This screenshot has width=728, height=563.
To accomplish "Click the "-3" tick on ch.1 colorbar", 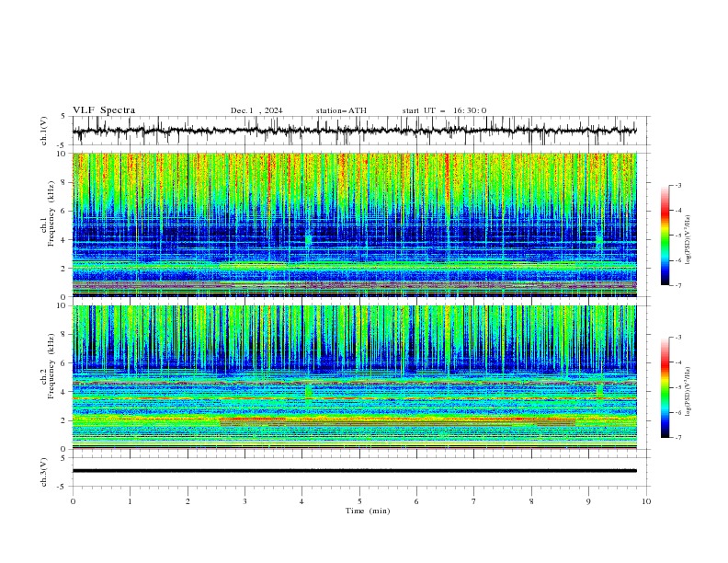I will [677, 185].
